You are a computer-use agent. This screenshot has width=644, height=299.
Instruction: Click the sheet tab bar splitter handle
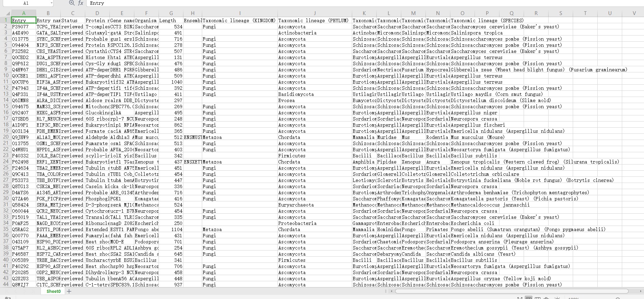(x=386, y=291)
